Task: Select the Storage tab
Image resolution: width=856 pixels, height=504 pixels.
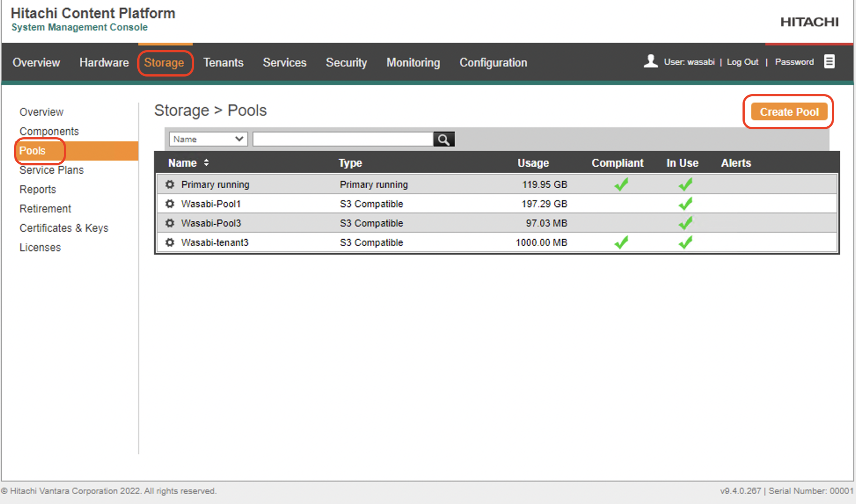Action: click(x=164, y=62)
